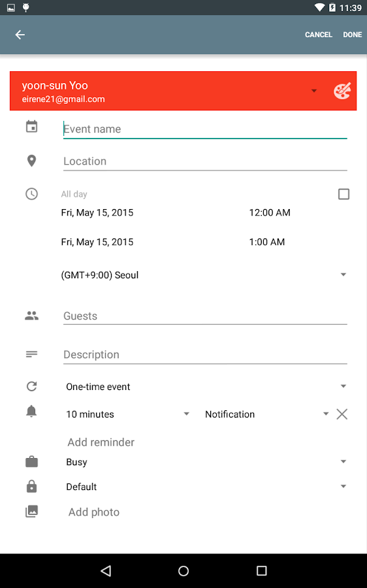Select the start date Fri, May 15, 2015
The height and width of the screenshot is (588, 367).
97,212
